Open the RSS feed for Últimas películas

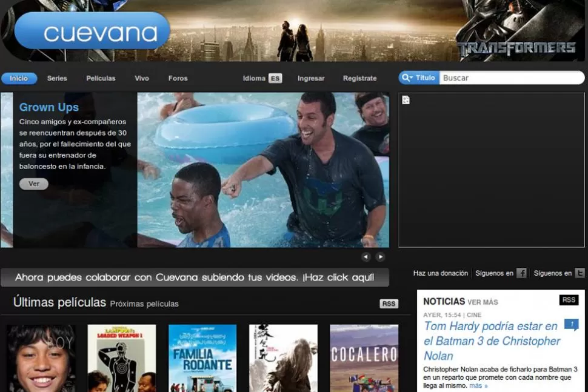point(389,304)
